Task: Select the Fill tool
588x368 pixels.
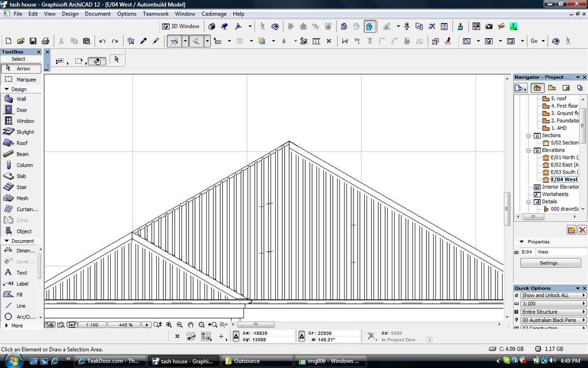Action: (19, 295)
